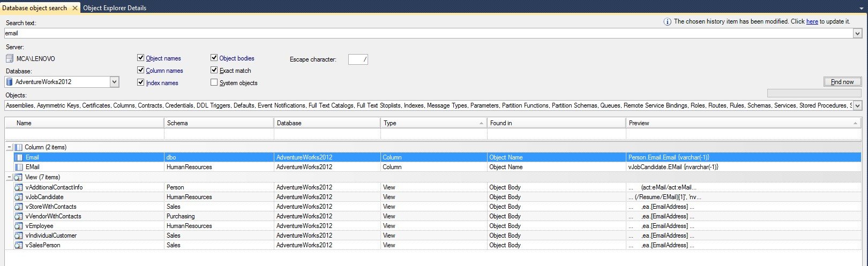Screen dimensions: 868x266
Task: Sort results by Found in column header
Action: pyautogui.click(x=556, y=123)
